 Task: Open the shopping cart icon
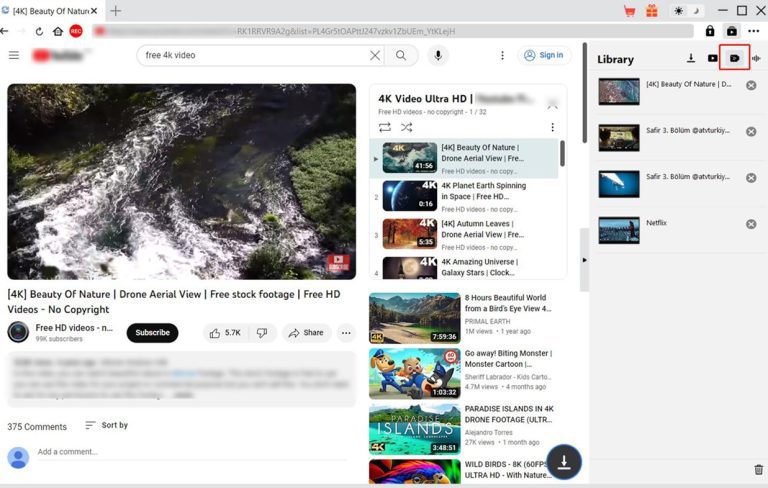coord(629,11)
